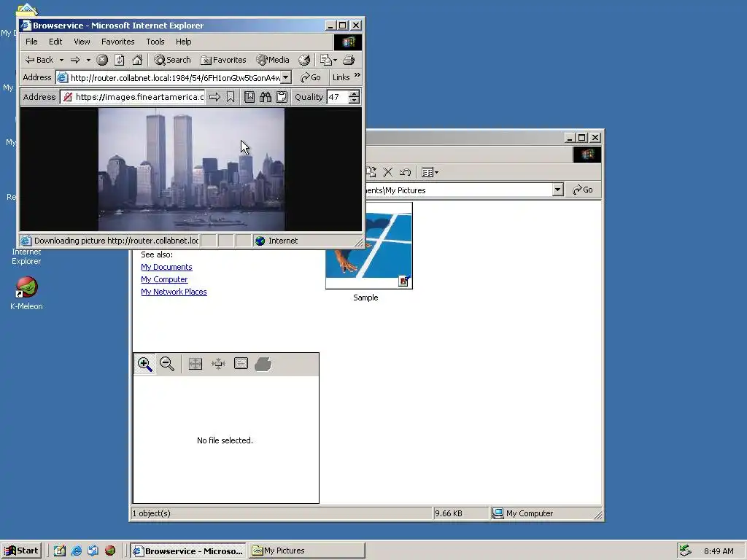Click the Browservice go arrow icon
This screenshot has width=747, height=560.
click(x=215, y=97)
